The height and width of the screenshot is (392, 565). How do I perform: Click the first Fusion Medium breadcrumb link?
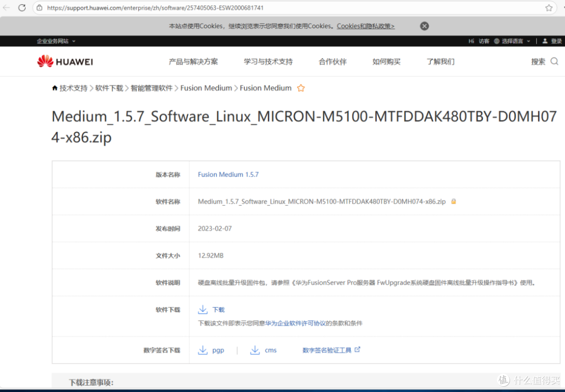pyautogui.click(x=206, y=88)
